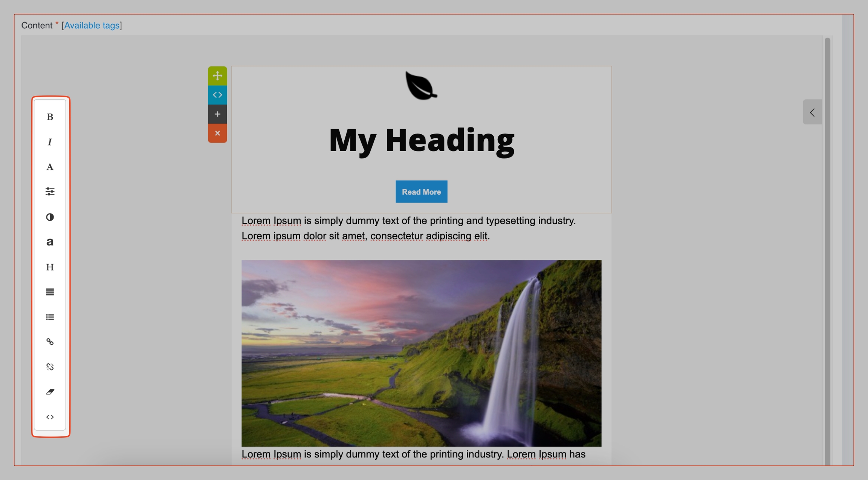Screen dimensions: 868x480
Task: Click the Read More button
Action: [421, 192]
